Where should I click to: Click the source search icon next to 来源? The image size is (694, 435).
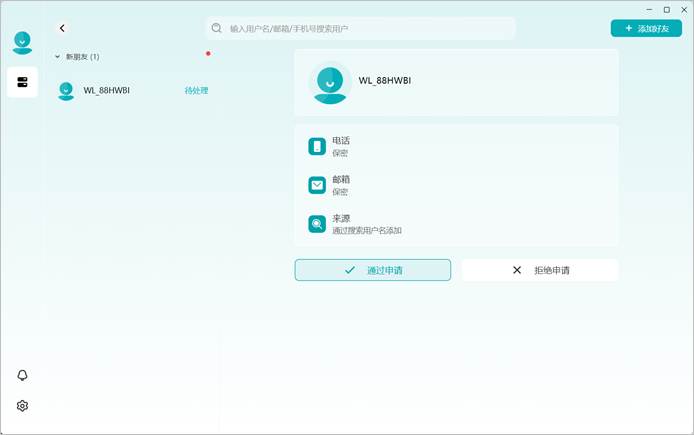click(x=317, y=224)
